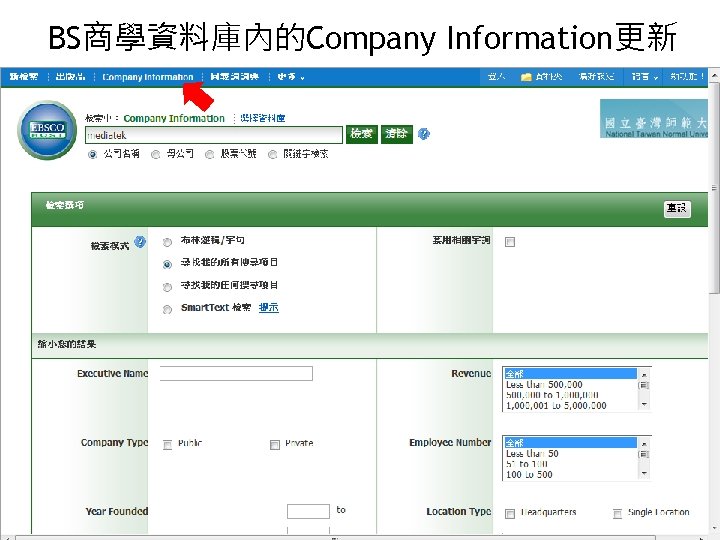720x540 pixels.
Task: Choose the SmartText 檢索 search mode
Action: 167,309
